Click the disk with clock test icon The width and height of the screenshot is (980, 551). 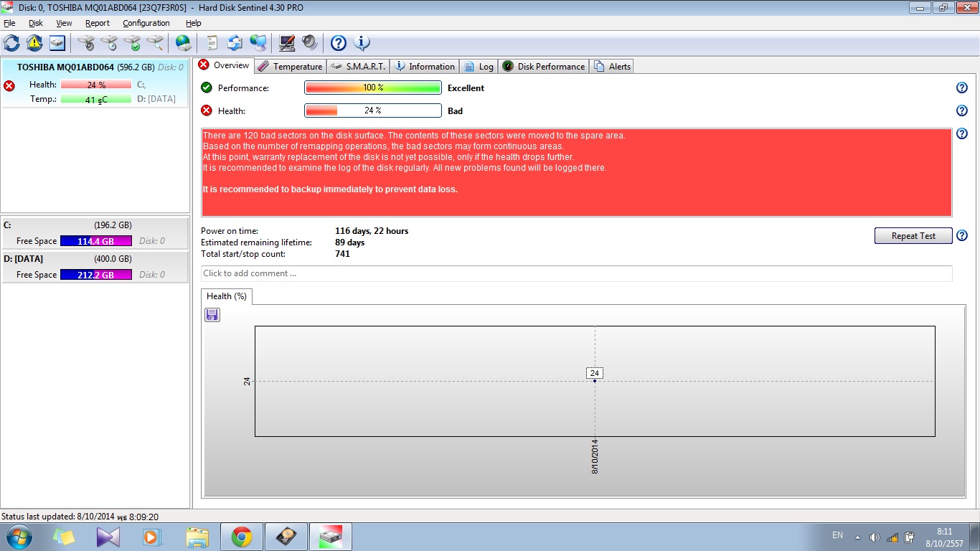point(109,43)
